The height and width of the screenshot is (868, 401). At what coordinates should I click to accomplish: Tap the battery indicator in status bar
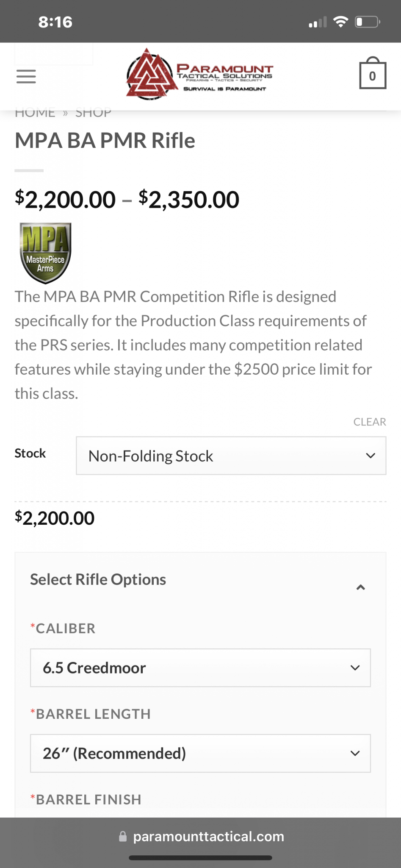[368, 22]
